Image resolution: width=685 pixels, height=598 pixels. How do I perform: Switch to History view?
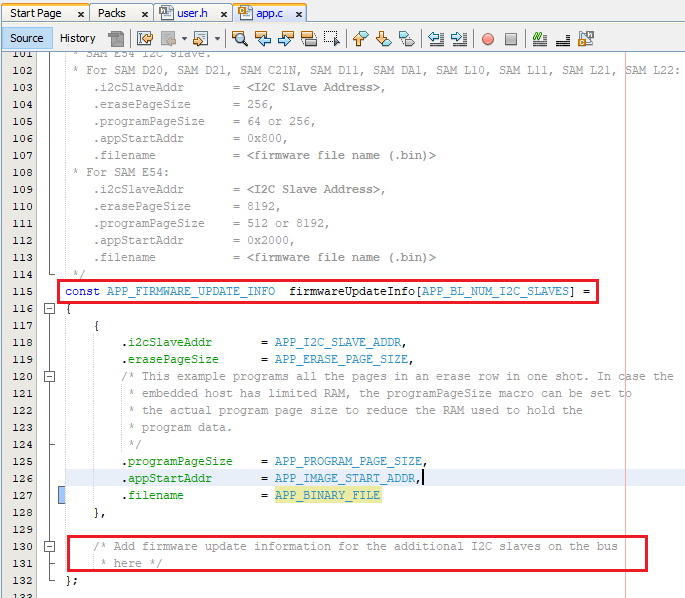pos(77,38)
